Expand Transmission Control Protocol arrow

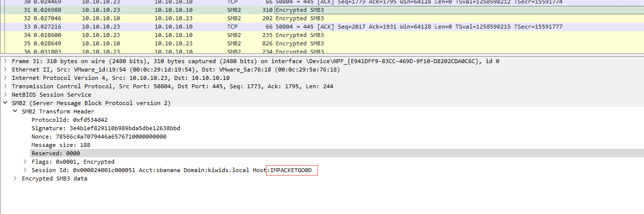point(5,86)
